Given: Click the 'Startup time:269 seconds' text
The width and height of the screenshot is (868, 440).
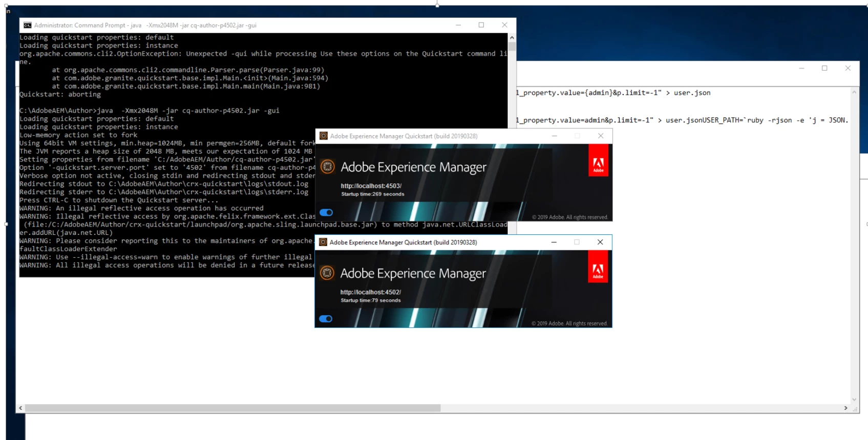Looking at the screenshot, I should click(x=373, y=194).
